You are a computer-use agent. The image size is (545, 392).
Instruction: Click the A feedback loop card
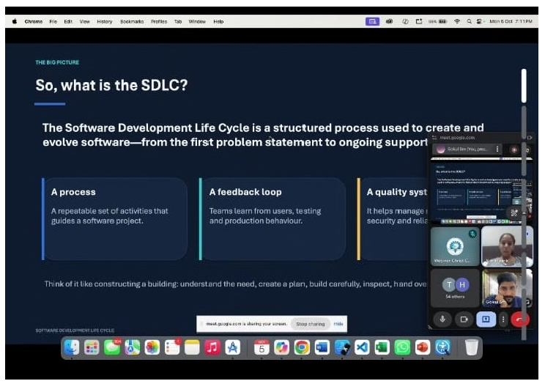click(x=272, y=219)
